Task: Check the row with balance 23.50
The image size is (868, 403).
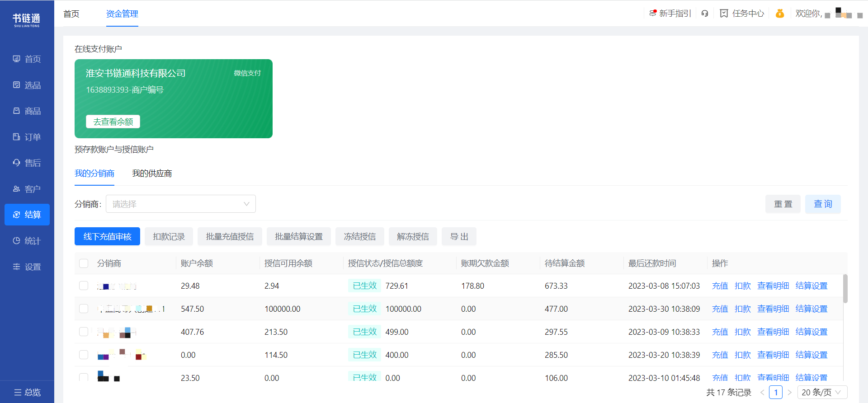Action: click(x=84, y=377)
